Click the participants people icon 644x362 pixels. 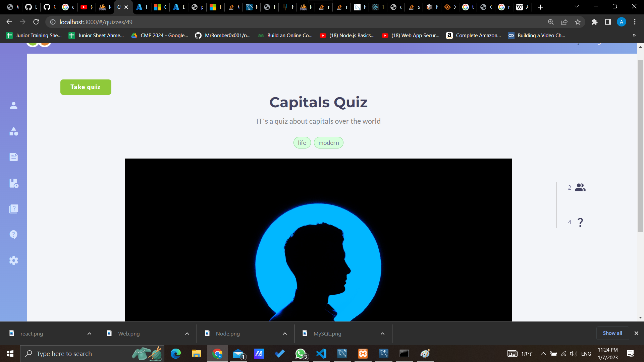(x=580, y=187)
